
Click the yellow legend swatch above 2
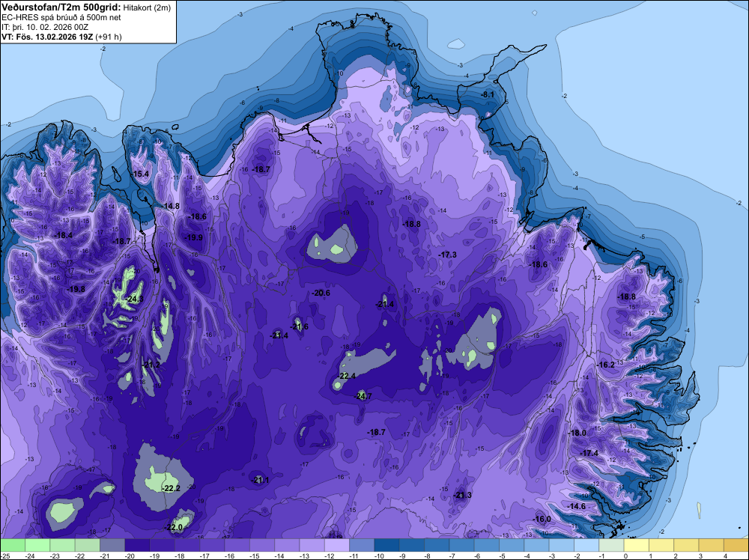686,545
